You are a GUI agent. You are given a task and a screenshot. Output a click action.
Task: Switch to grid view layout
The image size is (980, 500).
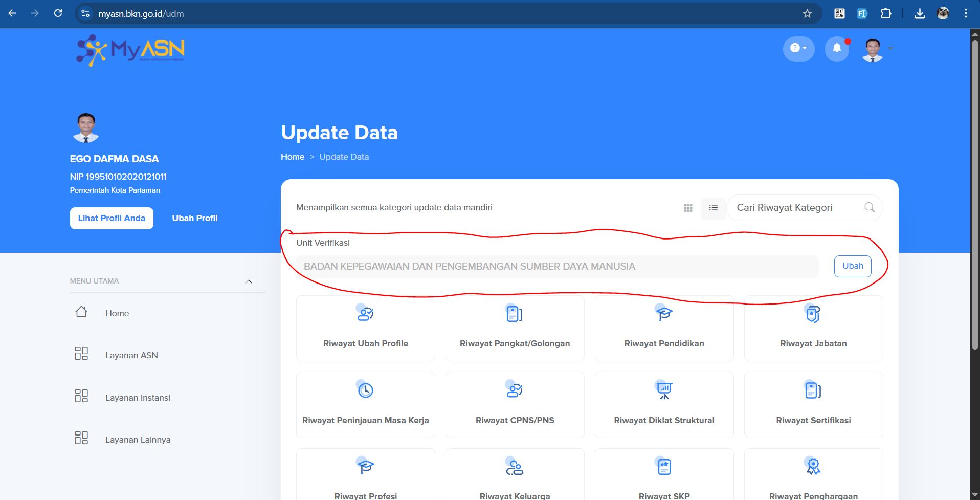pyautogui.click(x=688, y=208)
